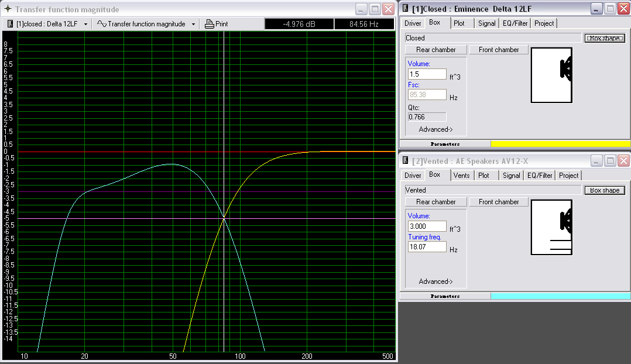
Task: Click the Print icon in plot toolbar
Action: click(x=209, y=24)
